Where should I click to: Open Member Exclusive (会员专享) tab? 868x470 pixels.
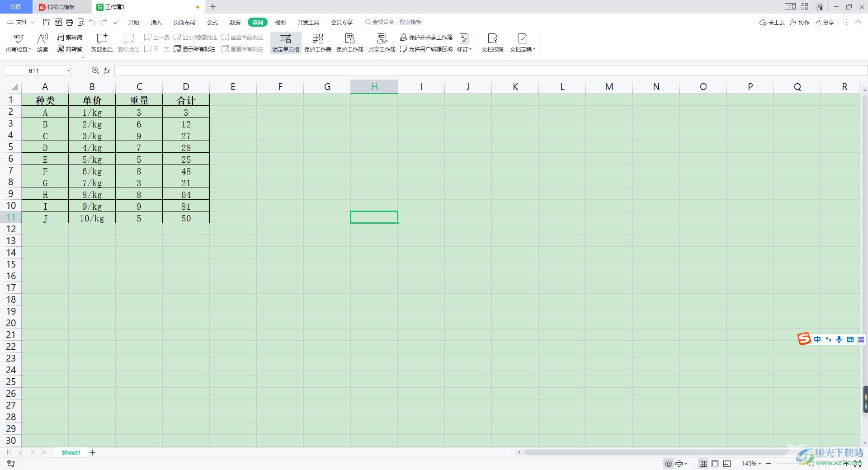pos(342,22)
